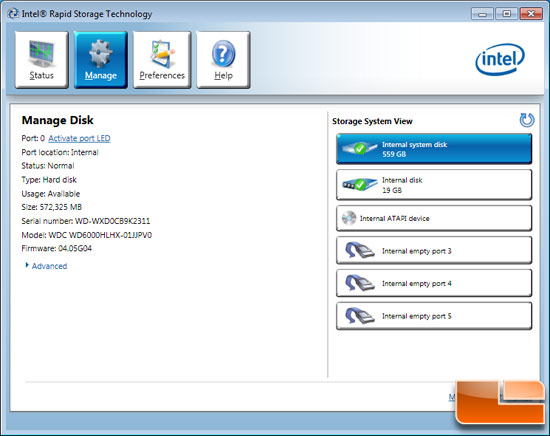Screen dimensions: 550x436
Task: Click the Intel logo
Action: [x=500, y=59]
